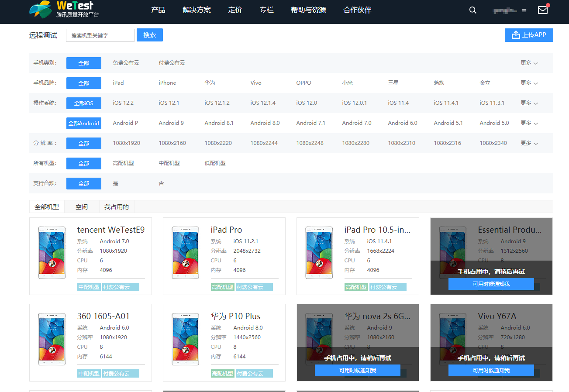
Task: Switch to the 我占用的 tab
Action: (x=117, y=206)
